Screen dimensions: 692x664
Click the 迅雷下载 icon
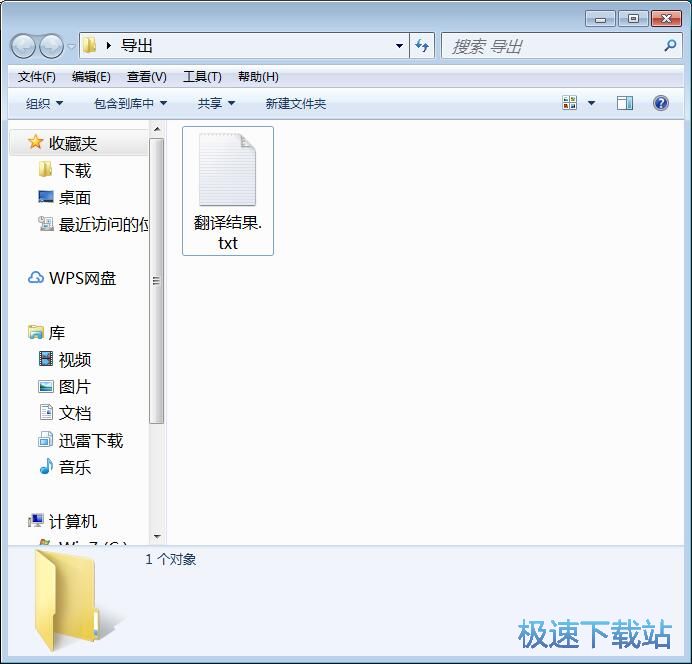click(45, 439)
